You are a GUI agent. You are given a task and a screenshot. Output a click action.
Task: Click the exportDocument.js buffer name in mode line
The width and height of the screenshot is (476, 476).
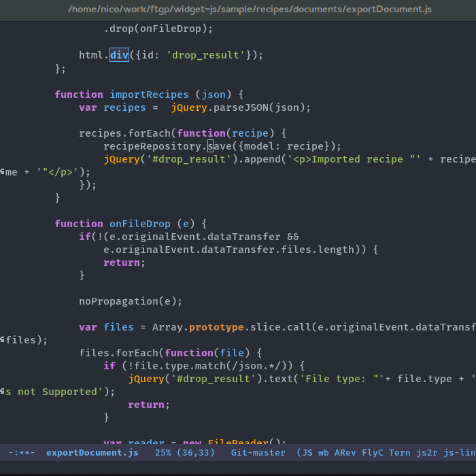pyautogui.click(x=92, y=453)
